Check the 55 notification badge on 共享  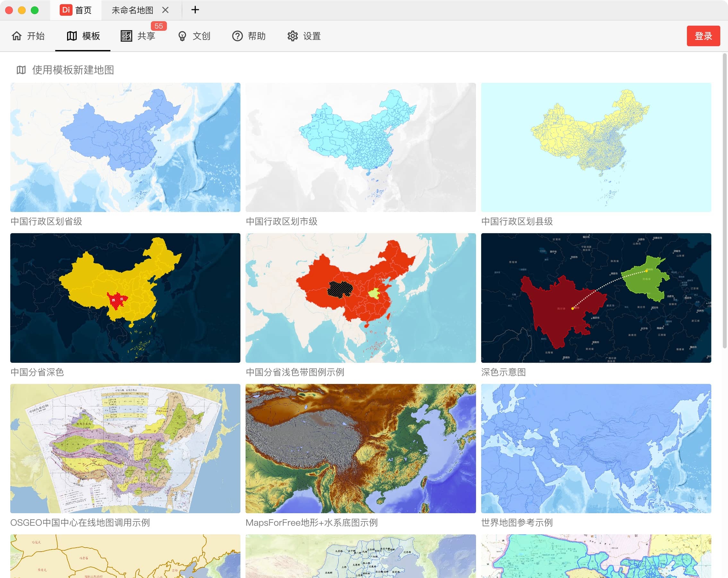159,26
